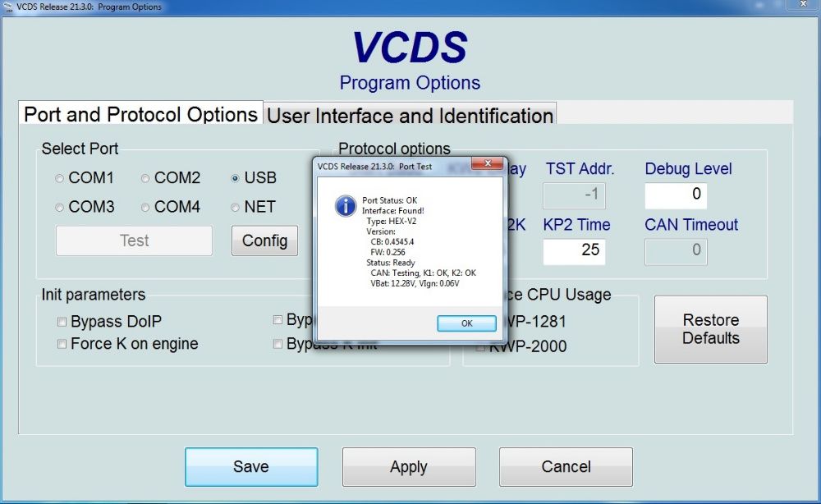This screenshot has width=821, height=504.
Task: Confirm the Port Test dialog with OK
Action: pyautogui.click(x=466, y=323)
